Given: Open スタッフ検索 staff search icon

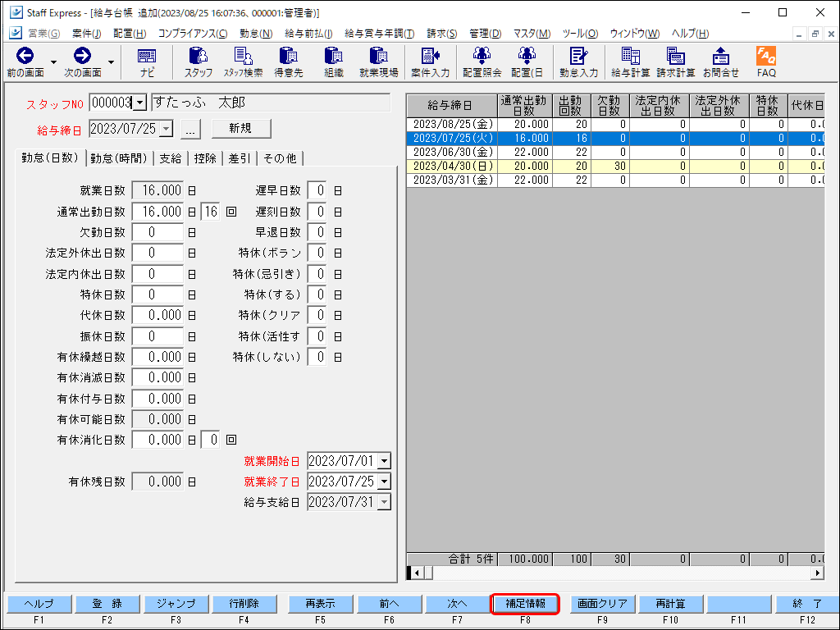Looking at the screenshot, I should click(243, 56).
